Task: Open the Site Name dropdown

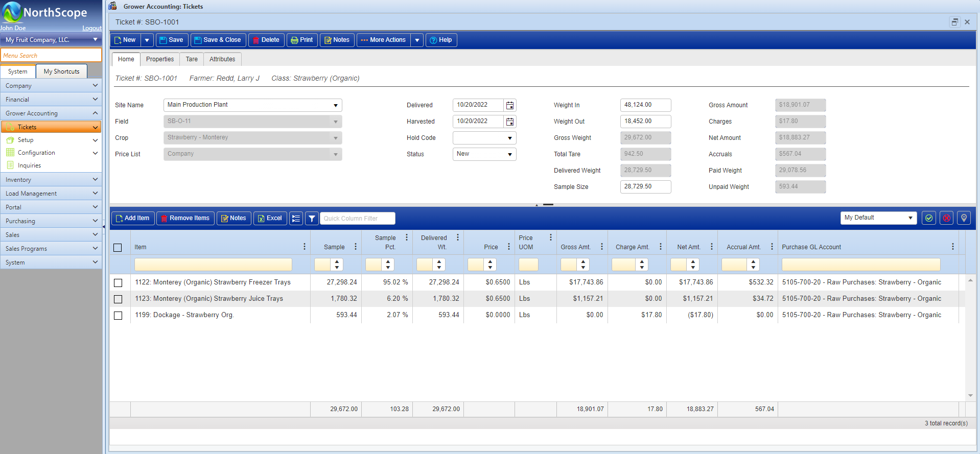Action: pos(335,105)
